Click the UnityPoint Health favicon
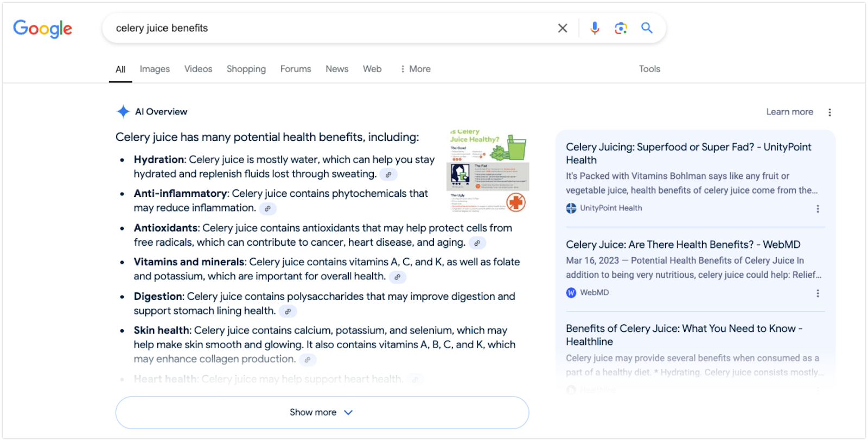This screenshot has height=441, width=868. click(x=571, y=208)
